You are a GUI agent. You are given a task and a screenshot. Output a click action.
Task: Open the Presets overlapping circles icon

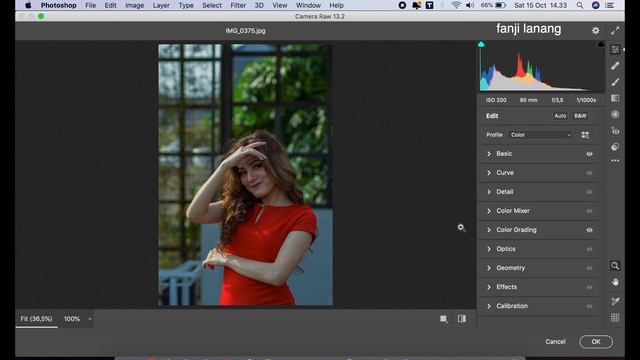point(615,147)
